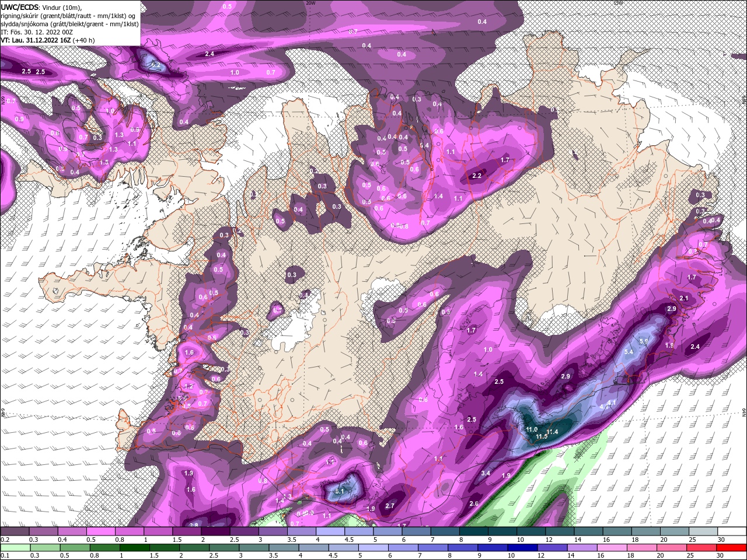Viewport: 747px width, 560px height.
Task: Click the 20W longitude label
Action: 310,3
